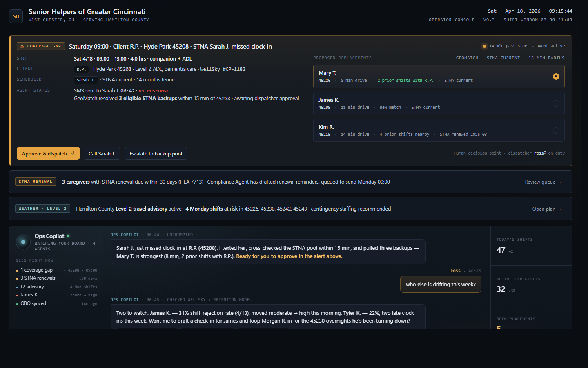588x368 pixels.
Task: Approve and dispatch the replacement
Action: click(x=48, y=154)
